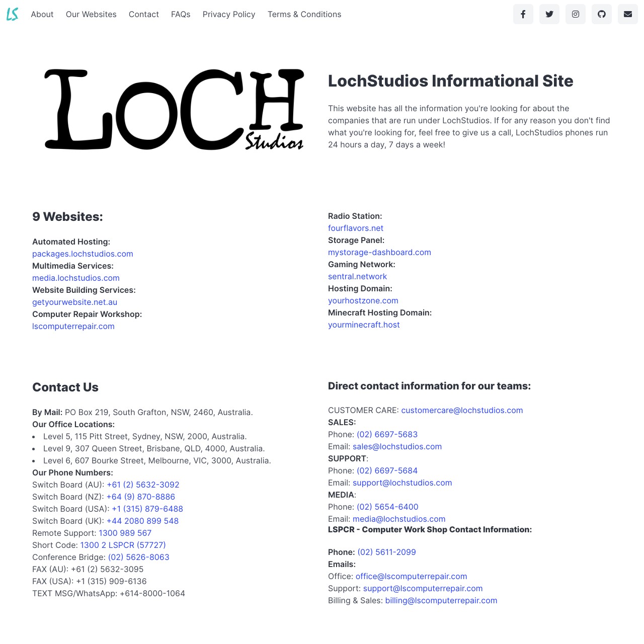Open yourminecraft.host link
This screenshot has height=644, width=644.
pyautogui.click(x=364, y=325)
